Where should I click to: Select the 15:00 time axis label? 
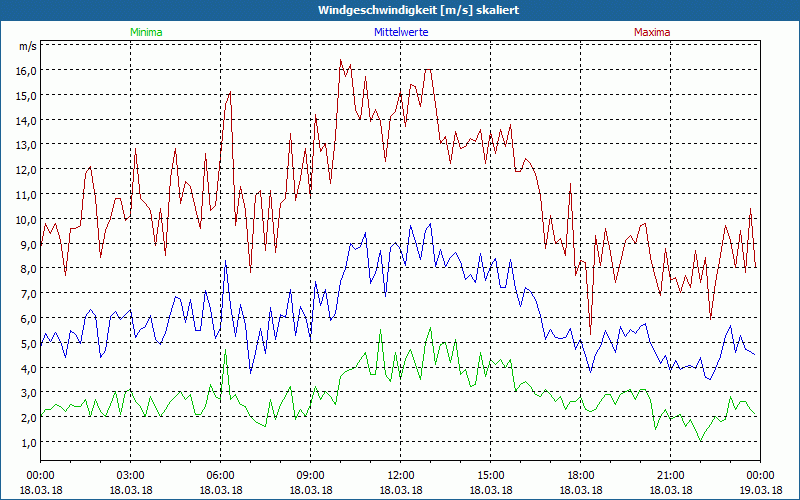tap(491, 475)
